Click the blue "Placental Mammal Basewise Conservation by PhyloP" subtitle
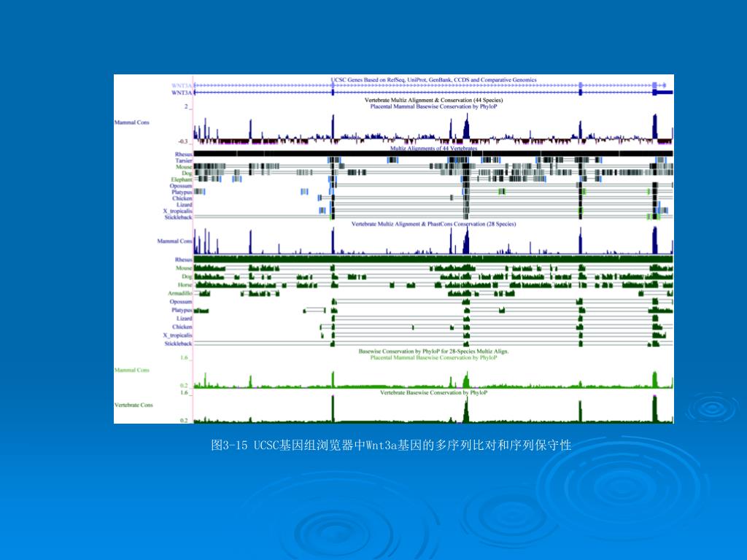Image resolution: width=747 pixels, height=560 pixels. pyautogui.click(x=433, y=106)
